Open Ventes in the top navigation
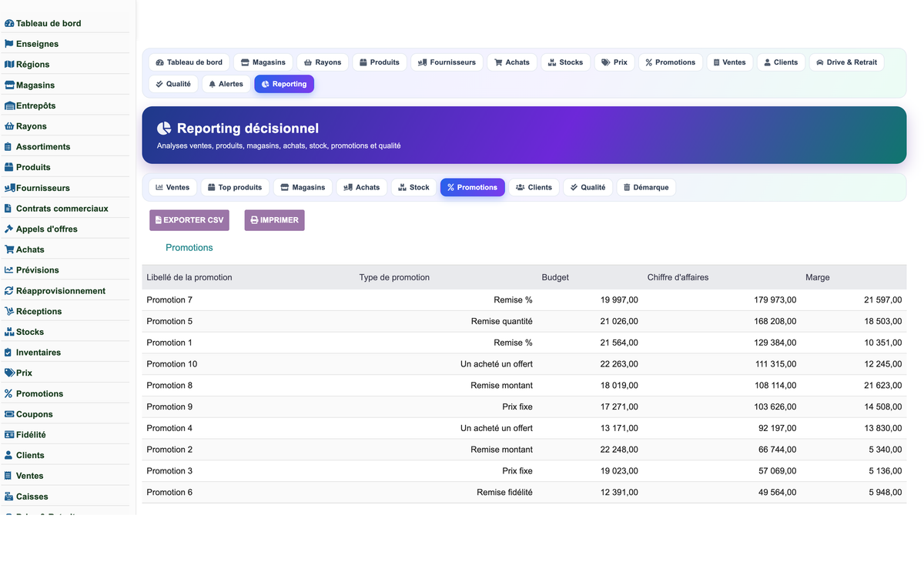The height and width of the screenshot is (572, 924). (x=730, y=62)
